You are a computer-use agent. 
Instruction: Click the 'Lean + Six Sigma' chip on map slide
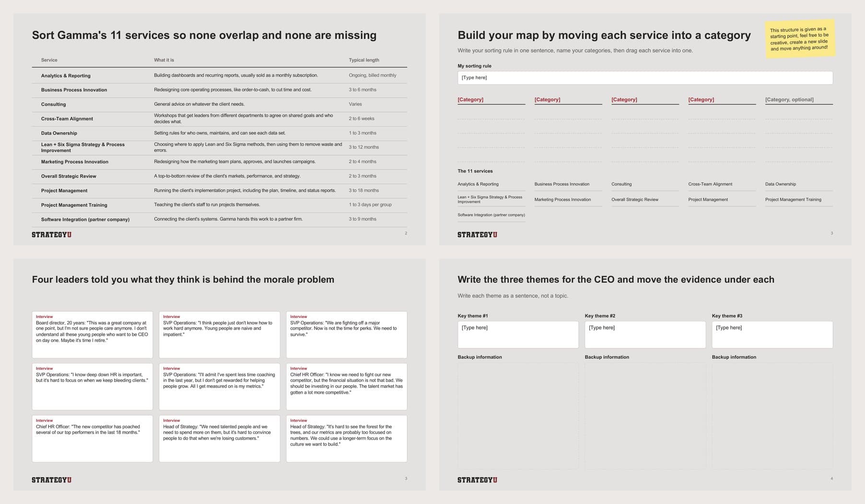click(491, 199)
